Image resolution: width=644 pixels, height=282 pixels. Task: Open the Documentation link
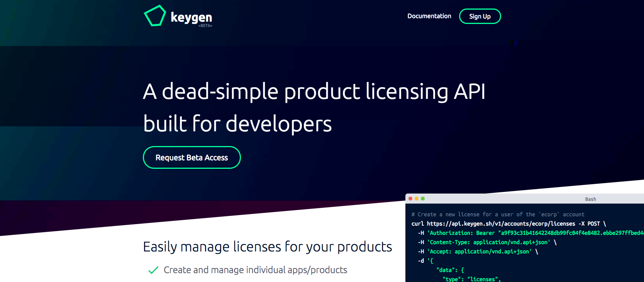click(429, 16)
